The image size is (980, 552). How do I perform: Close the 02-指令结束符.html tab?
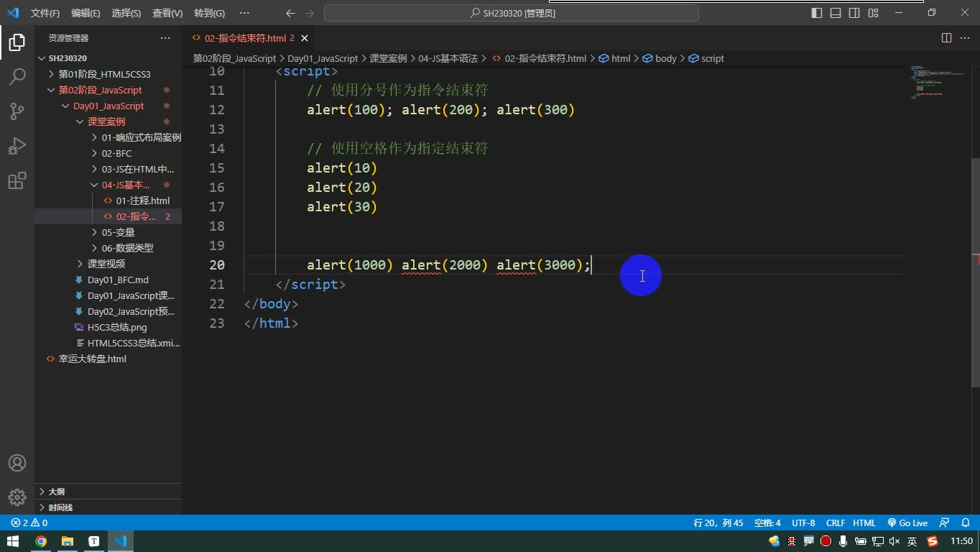click(305, 38)
